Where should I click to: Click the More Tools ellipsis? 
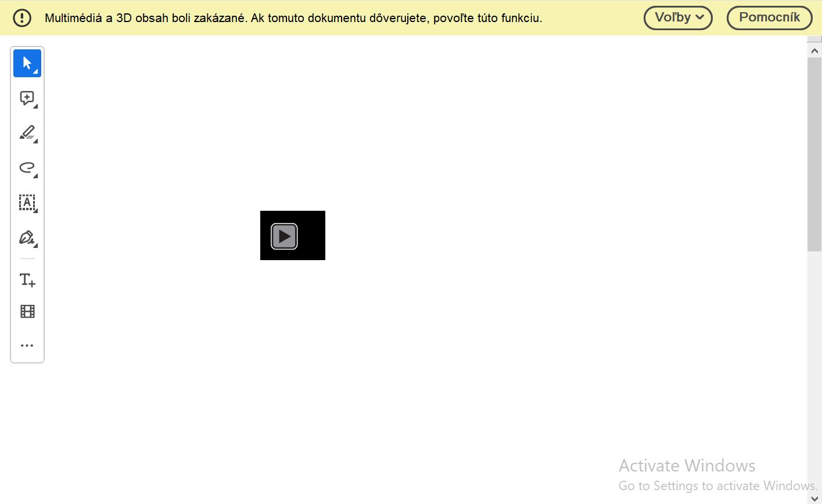click(x=27, y=345)
